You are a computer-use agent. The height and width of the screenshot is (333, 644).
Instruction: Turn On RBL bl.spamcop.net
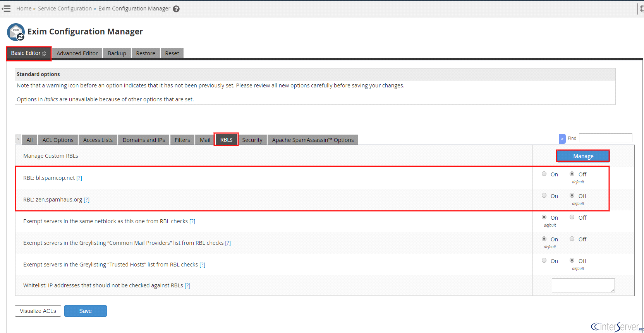point(544,174)
